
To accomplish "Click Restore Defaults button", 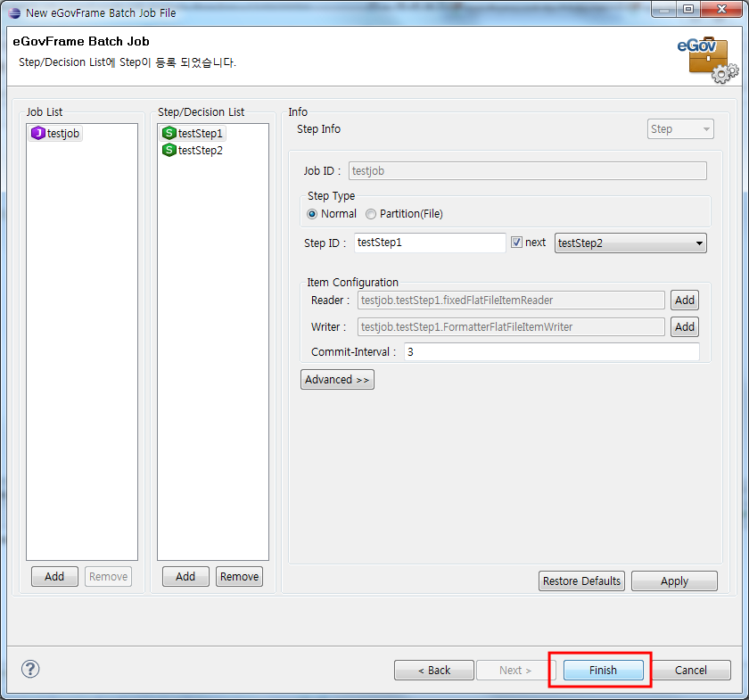I will tap(581, 581).
